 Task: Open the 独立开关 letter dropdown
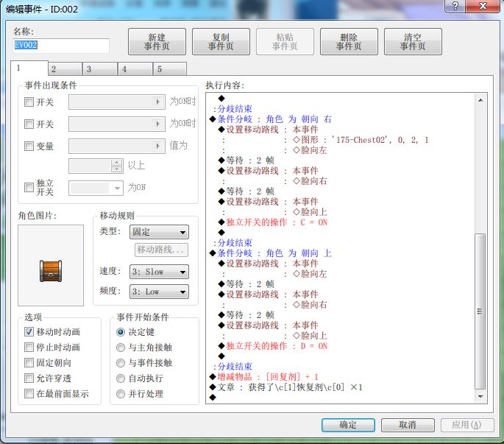96,188
